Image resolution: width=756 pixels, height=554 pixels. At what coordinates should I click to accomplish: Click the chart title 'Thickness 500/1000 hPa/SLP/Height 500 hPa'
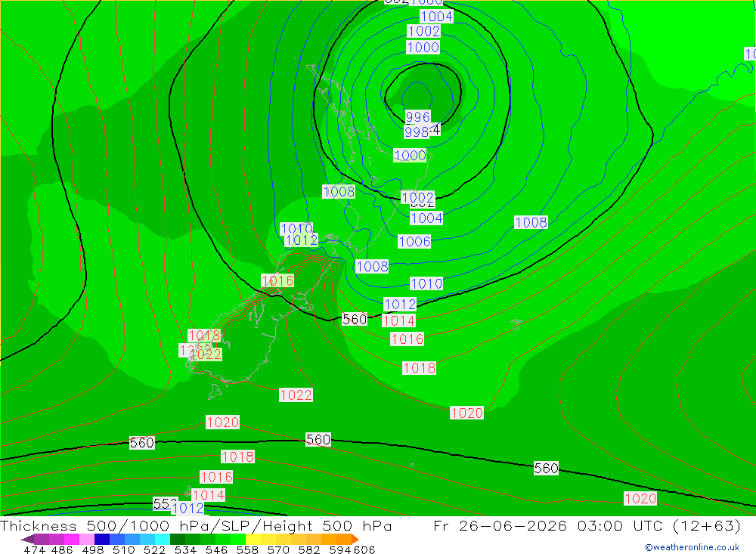[197, 525]
